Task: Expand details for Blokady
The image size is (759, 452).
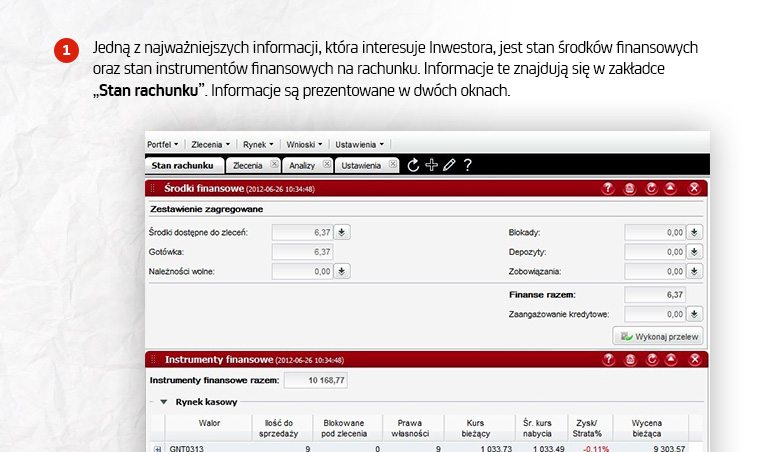Action: point(694,232)
